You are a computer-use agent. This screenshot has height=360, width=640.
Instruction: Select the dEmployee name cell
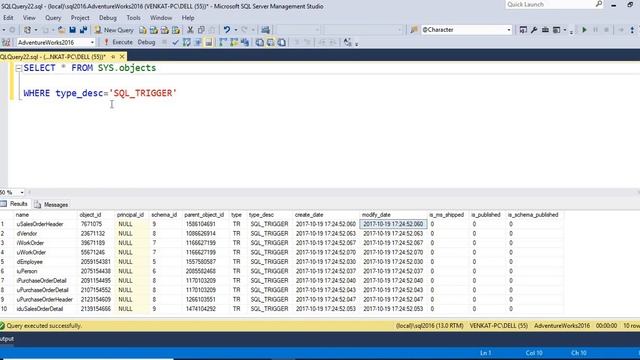[46, 262]
